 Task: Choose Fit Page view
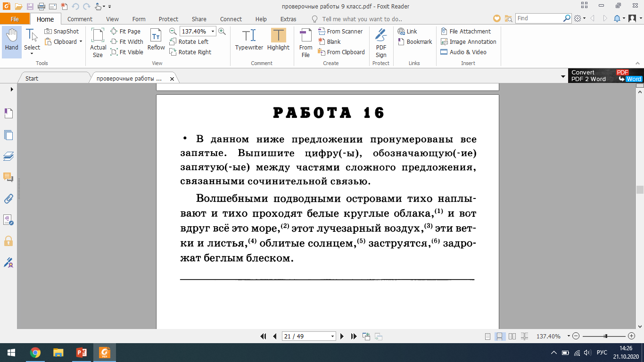[126, 31]
